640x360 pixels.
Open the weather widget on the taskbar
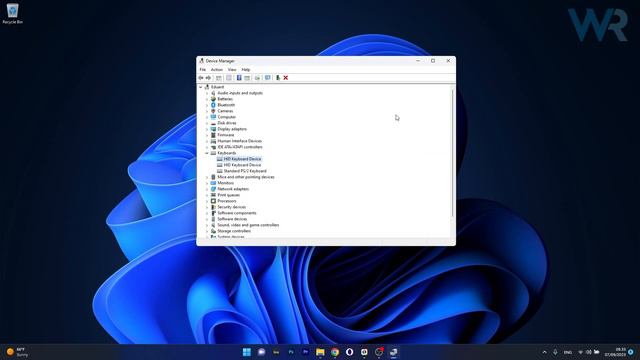17,352
